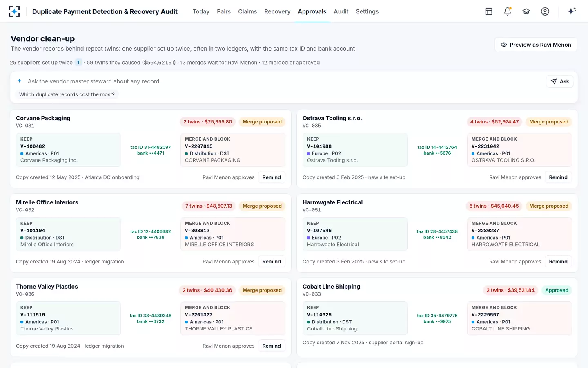Open notifications bell

[508, 11]
